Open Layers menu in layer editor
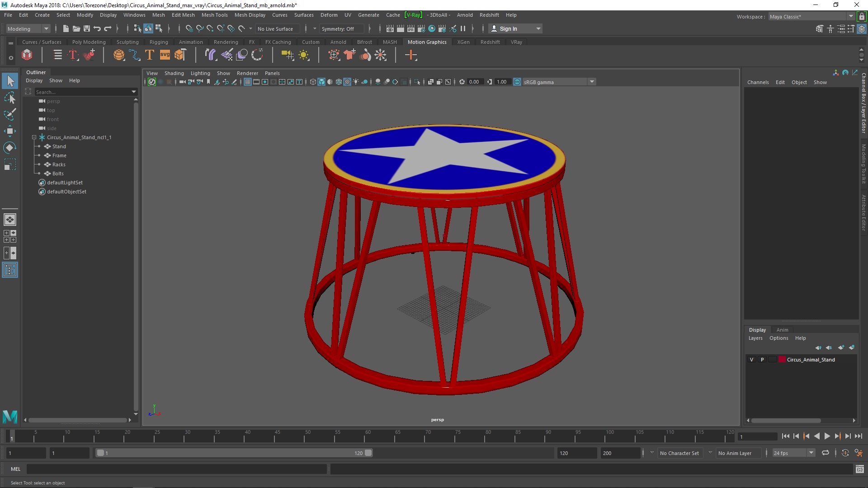868x488 pixels. [755, 338]
